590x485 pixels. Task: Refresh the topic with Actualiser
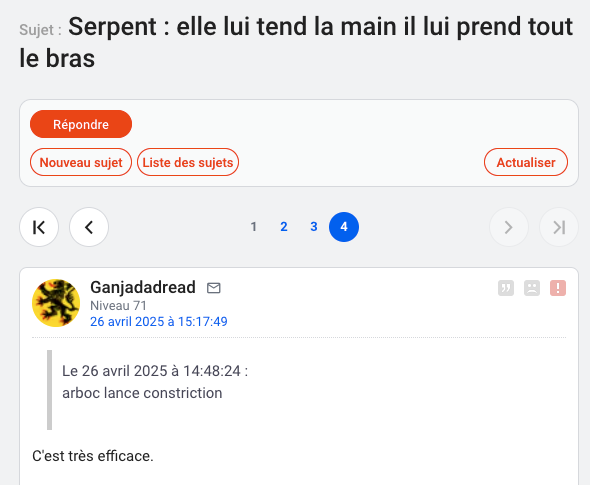526,162
